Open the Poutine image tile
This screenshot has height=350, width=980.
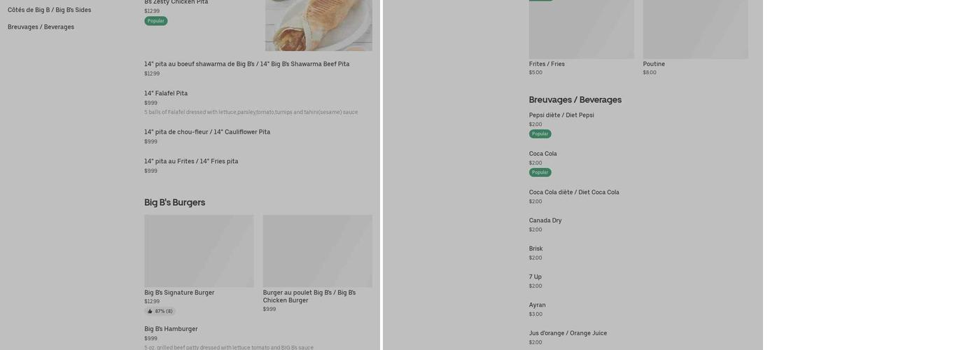(695, 29)
